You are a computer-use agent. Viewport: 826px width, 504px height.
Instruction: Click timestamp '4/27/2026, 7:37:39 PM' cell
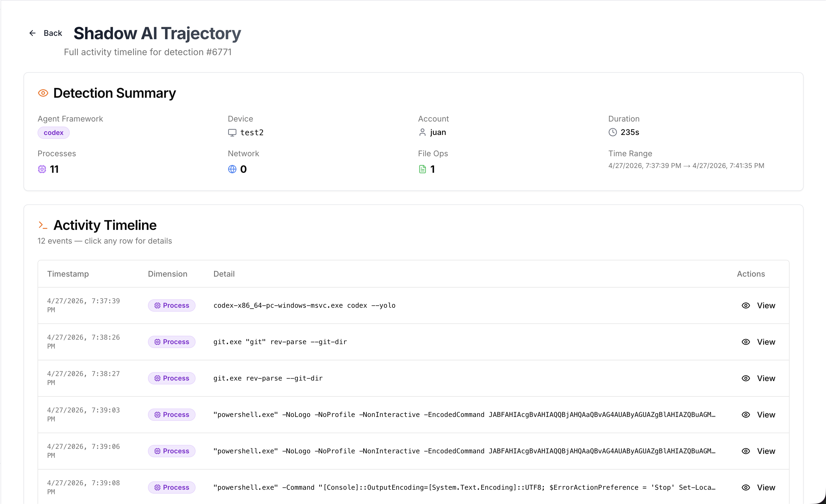coord(83,305)
